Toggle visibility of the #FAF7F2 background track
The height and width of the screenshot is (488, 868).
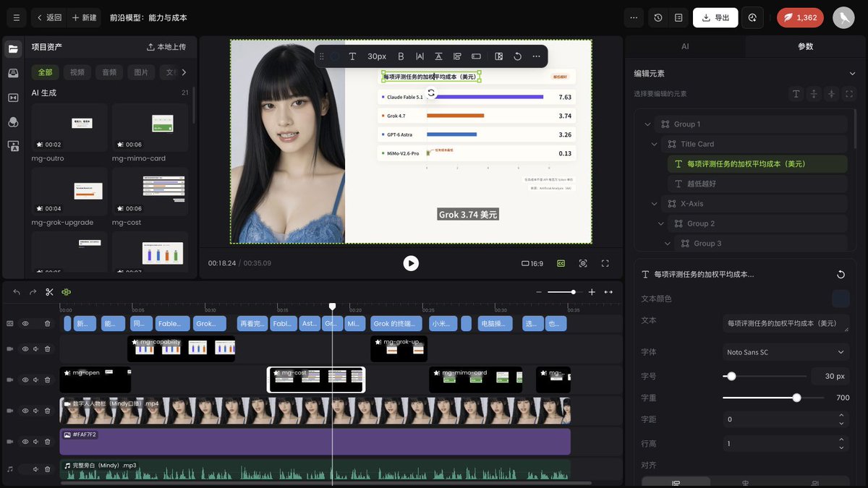tap(25, 441)
